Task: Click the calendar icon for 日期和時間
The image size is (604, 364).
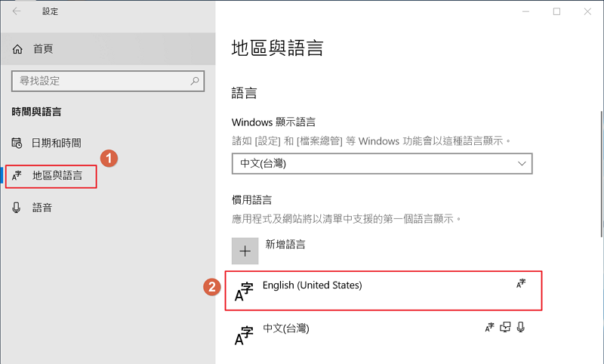Action: coord(17,143)
